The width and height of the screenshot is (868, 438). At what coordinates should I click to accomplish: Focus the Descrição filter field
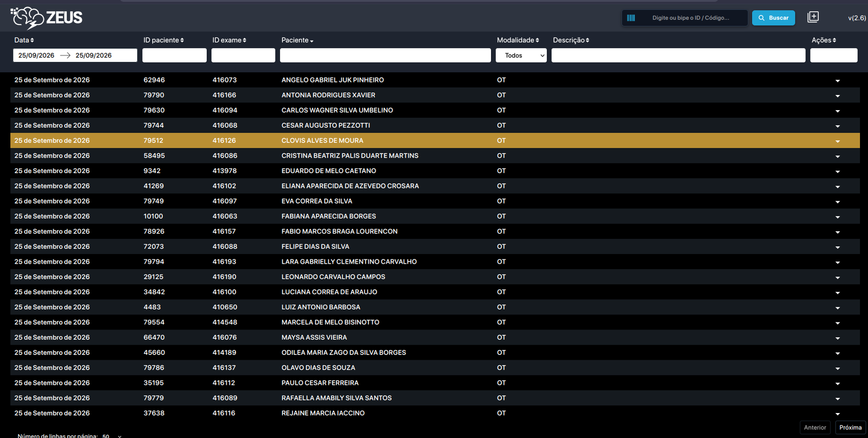pyautogui.click(x=678, y=55)
